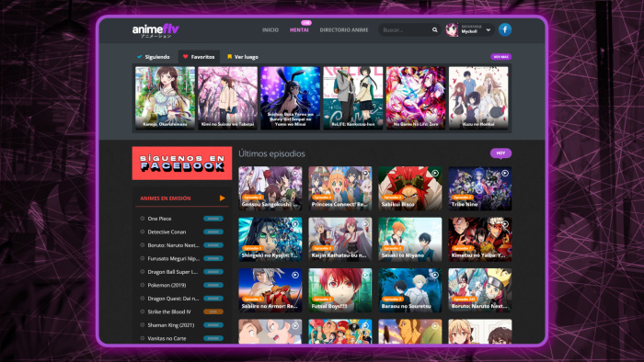644x362 pixels.
Task: Play icon on Sabiiro no Armor episode
Action: (295, 275)
